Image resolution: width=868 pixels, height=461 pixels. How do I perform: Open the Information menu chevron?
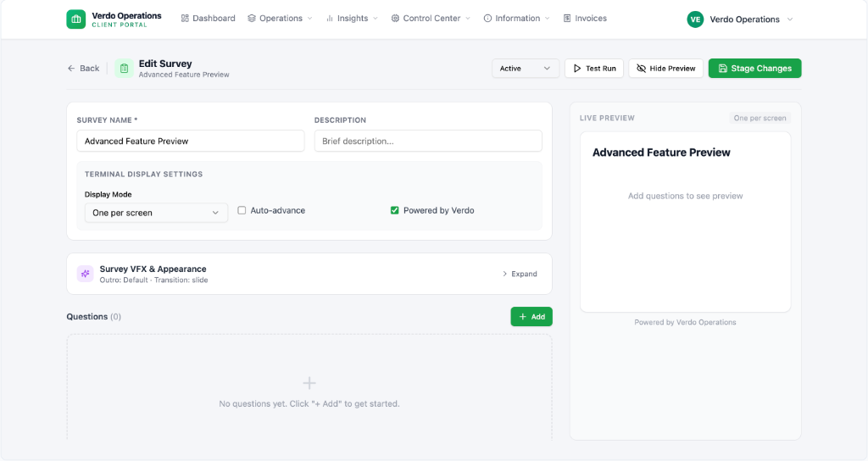click(548, 19)
